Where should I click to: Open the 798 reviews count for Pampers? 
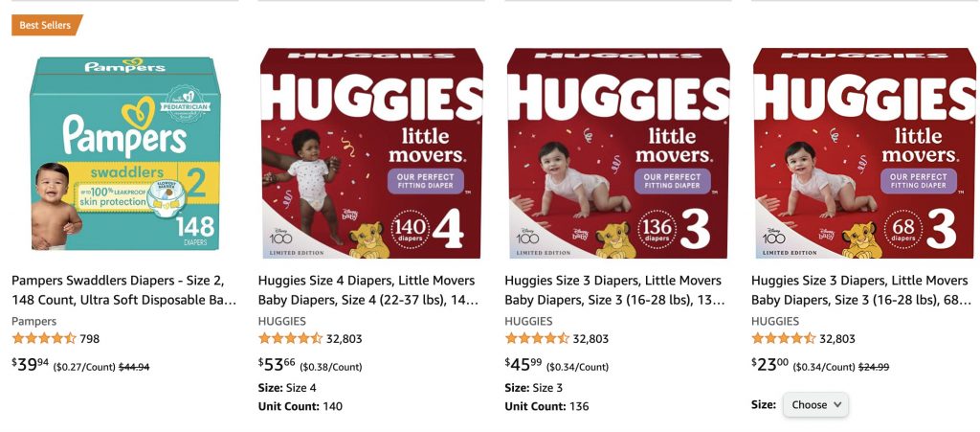[89, 339]
